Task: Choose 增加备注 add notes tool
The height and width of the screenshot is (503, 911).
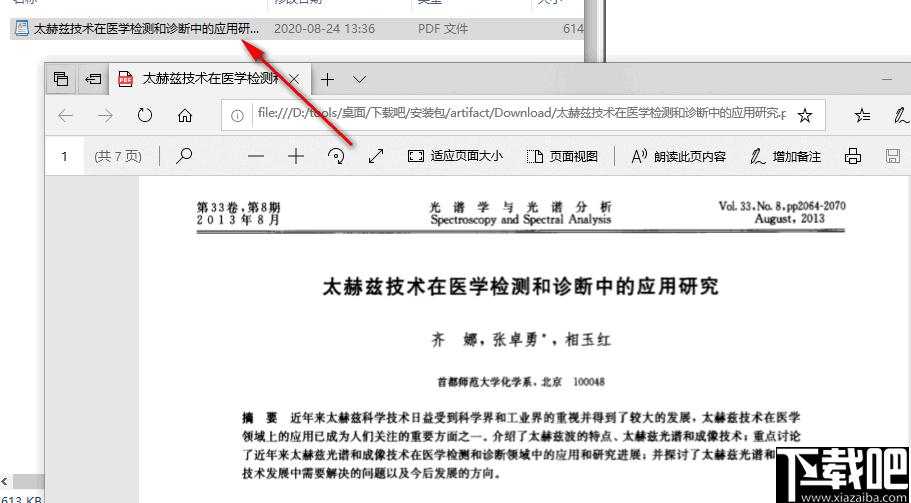Action: 786,156
